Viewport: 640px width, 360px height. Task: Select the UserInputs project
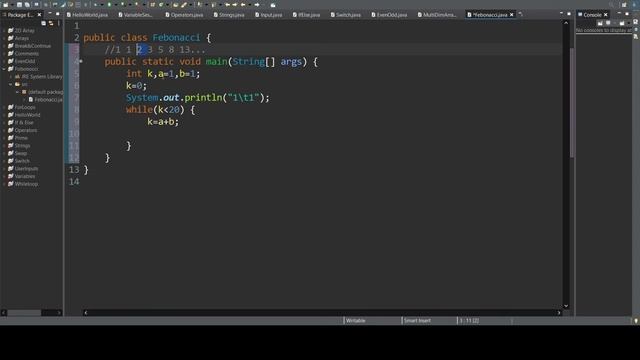[x=26, y=169]
